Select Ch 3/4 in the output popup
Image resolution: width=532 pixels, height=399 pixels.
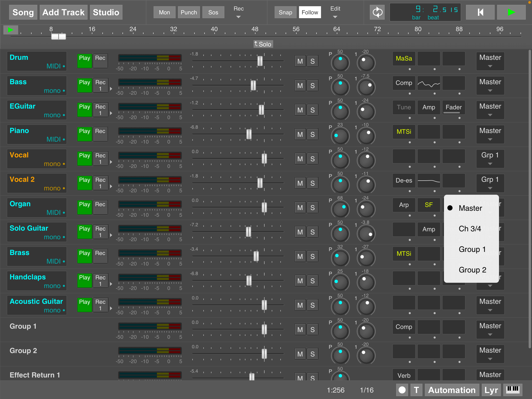[x=471, y=228]
